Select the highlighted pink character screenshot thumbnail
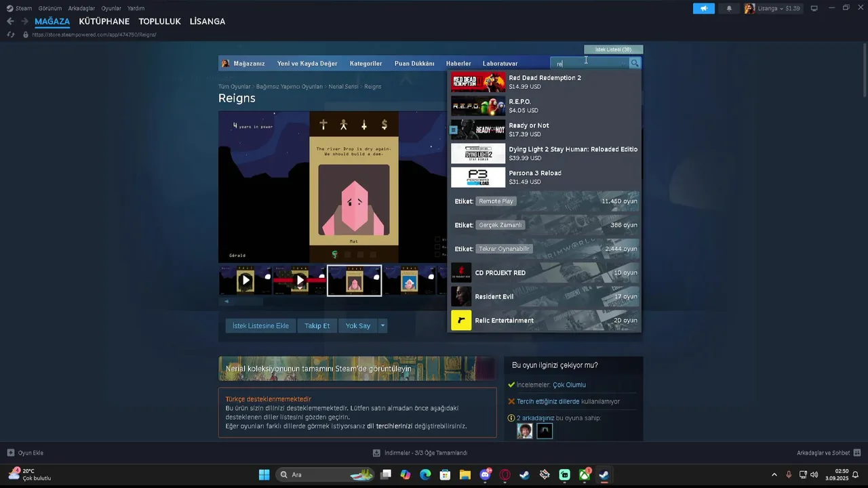 (354, 280)
